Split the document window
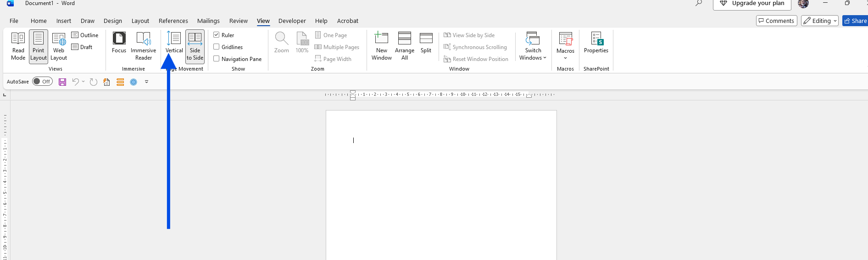This screenshot has height=260, width=868. click(426, 43)
